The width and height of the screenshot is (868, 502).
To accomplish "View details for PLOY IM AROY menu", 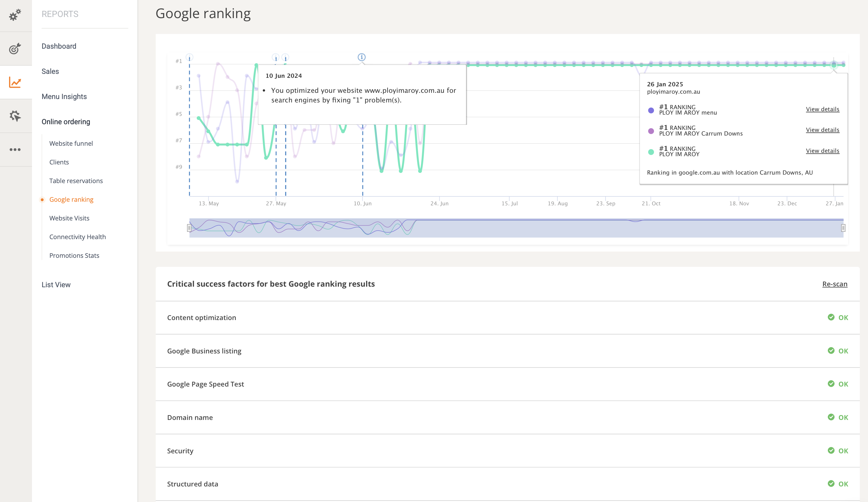I will [822, 109].
